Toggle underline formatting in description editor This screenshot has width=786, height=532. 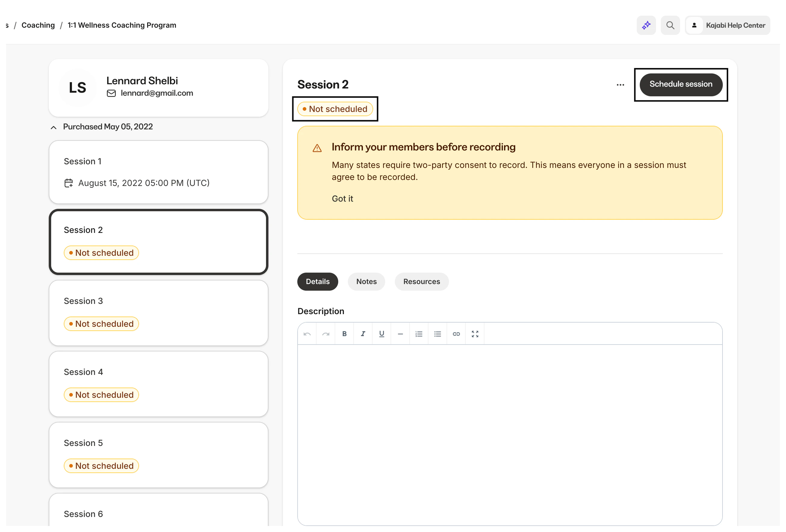pos(382,334)
